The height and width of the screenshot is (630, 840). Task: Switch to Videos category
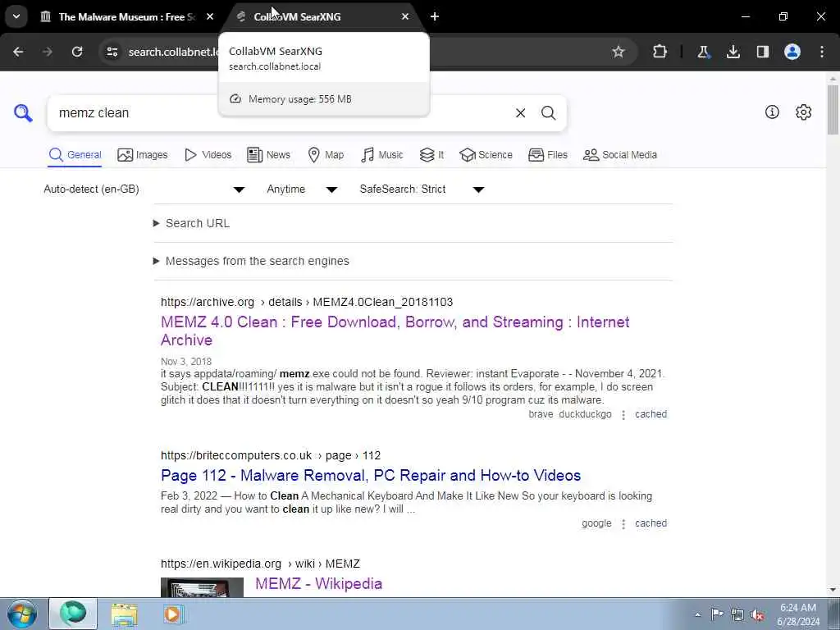tap(208, 155)
